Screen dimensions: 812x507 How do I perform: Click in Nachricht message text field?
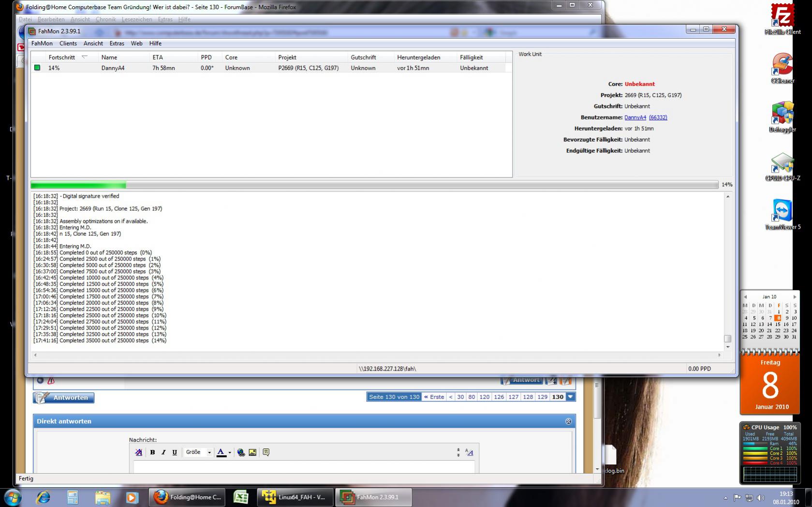(x=304, y=466)
